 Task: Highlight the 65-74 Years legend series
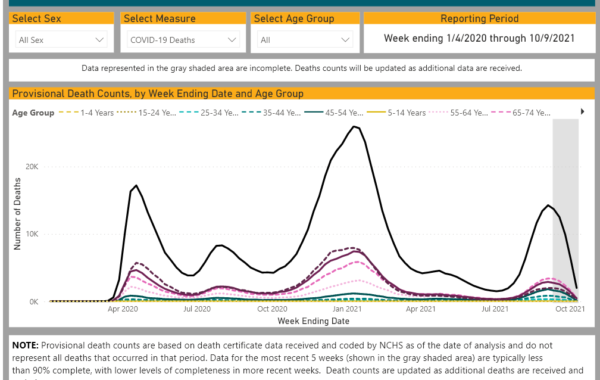click(521, 113)
